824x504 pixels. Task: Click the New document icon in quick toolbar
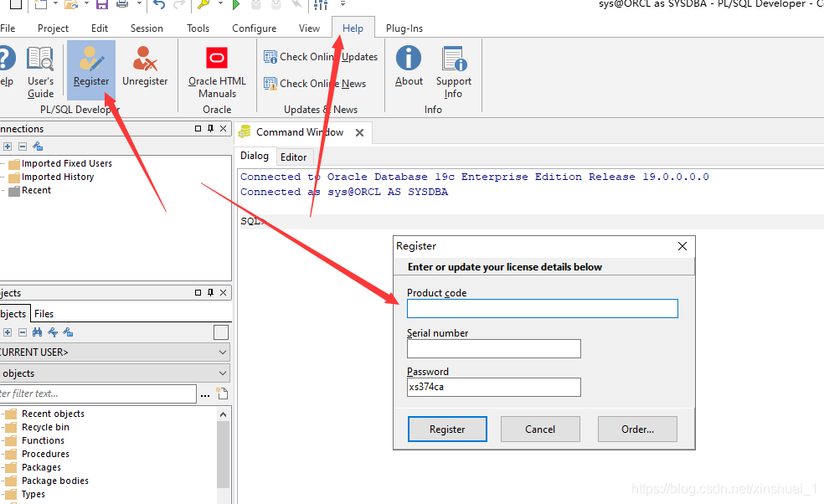pos(41,4)
